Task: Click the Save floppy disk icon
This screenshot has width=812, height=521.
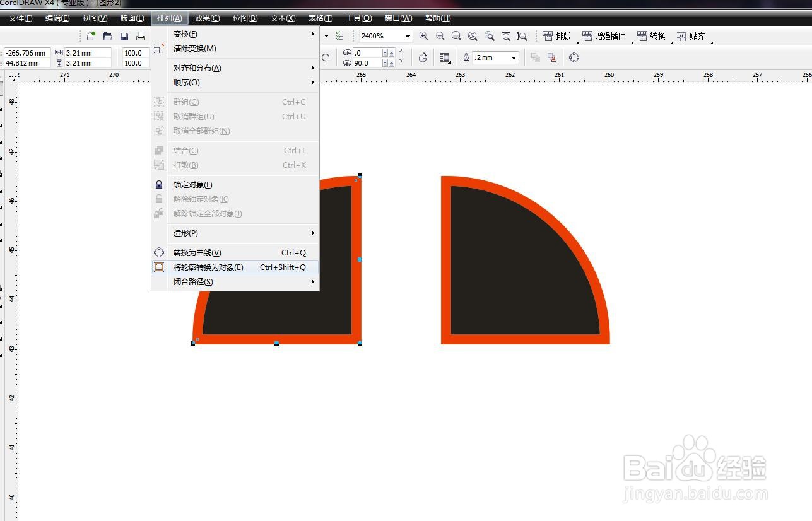Action: (124, 37)
